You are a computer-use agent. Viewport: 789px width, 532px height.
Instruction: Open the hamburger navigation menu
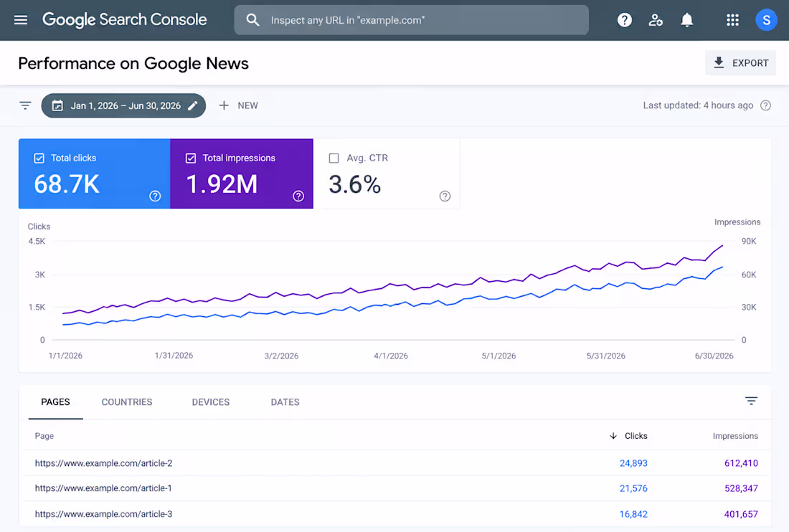point(21,20)
